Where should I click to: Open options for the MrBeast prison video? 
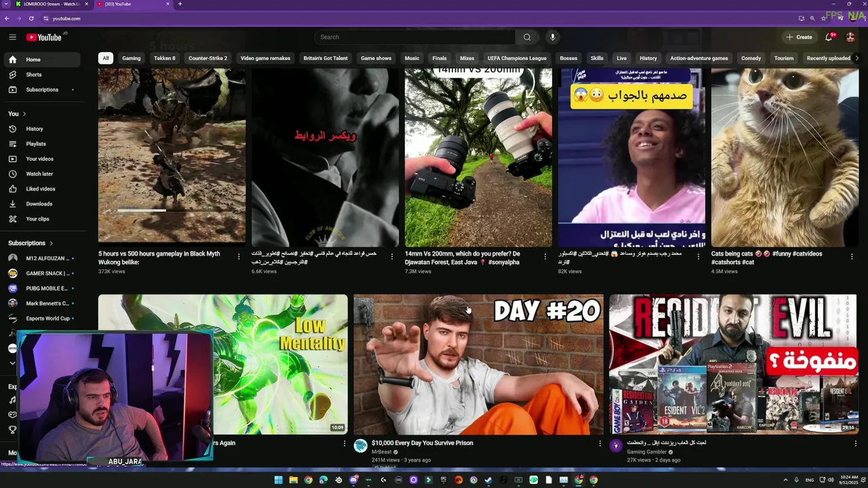pos(599,443)
